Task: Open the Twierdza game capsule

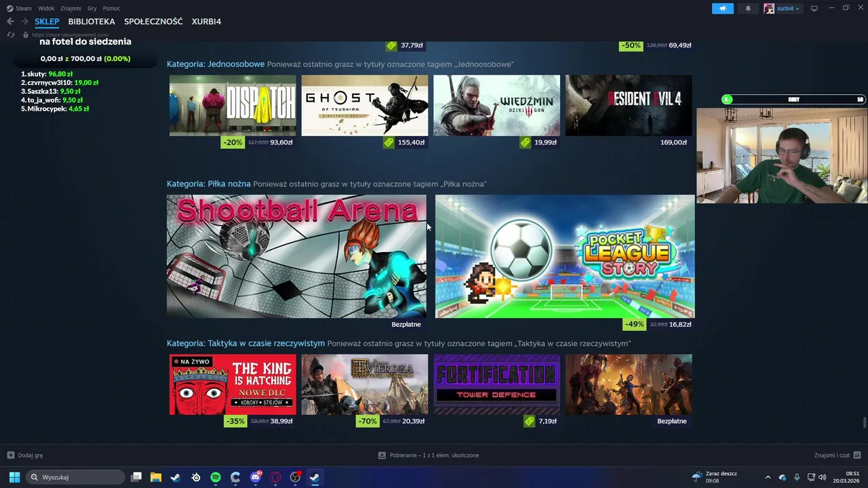Action: 365,384
